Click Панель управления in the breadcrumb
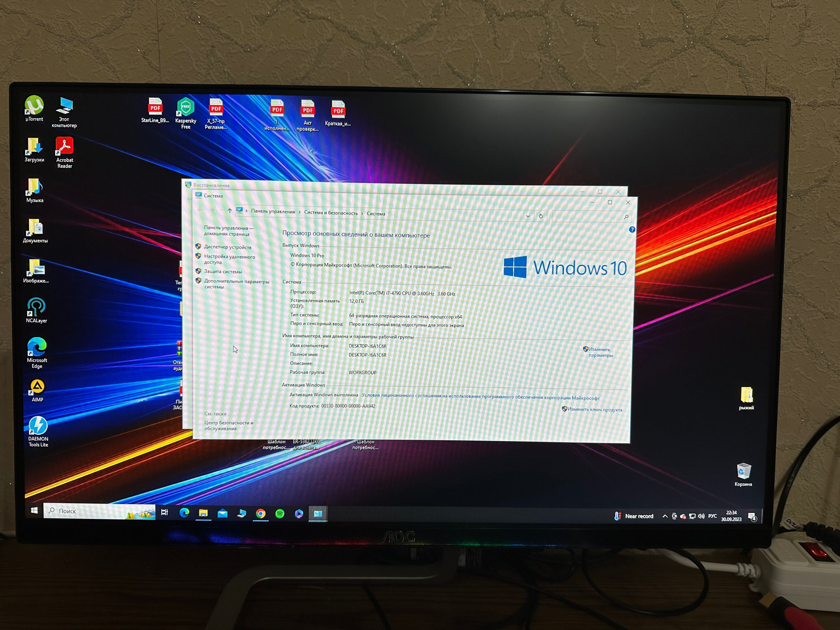The image size is (840, 630). (x=273, y=211)
